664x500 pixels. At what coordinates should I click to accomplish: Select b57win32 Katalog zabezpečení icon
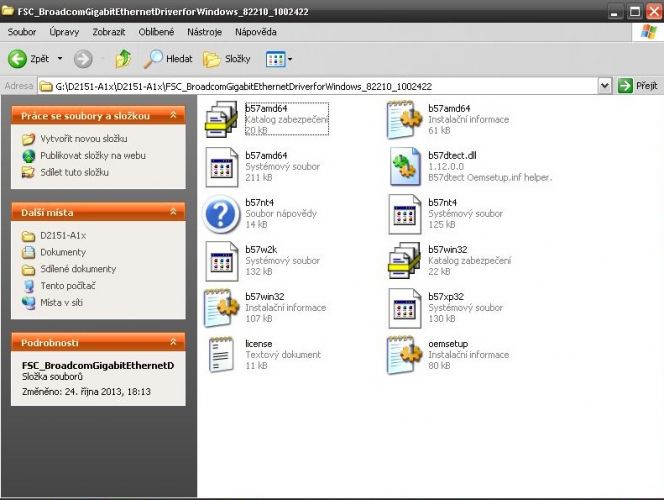tap(404, 261)
